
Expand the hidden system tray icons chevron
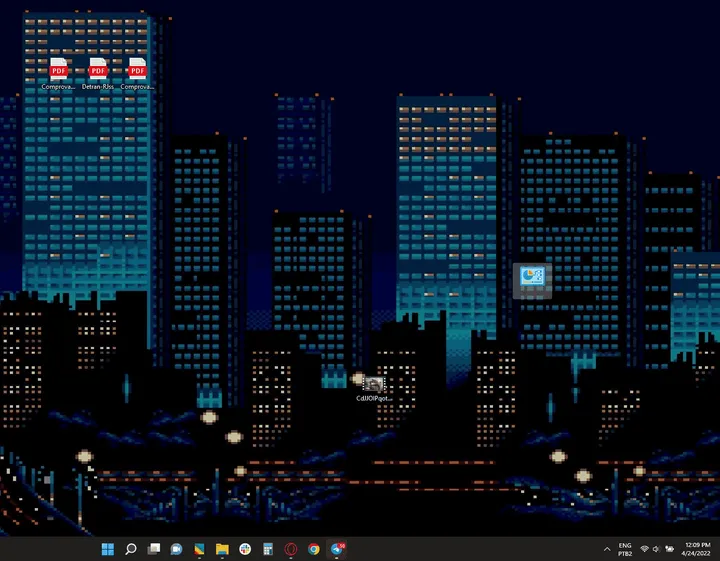606,549
